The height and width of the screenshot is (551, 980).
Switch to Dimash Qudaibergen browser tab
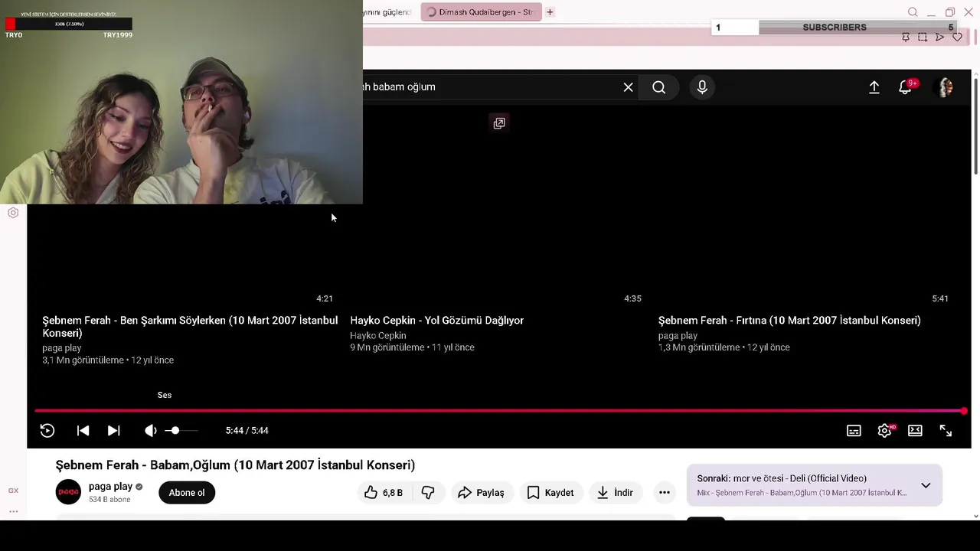tap(481, 12)
